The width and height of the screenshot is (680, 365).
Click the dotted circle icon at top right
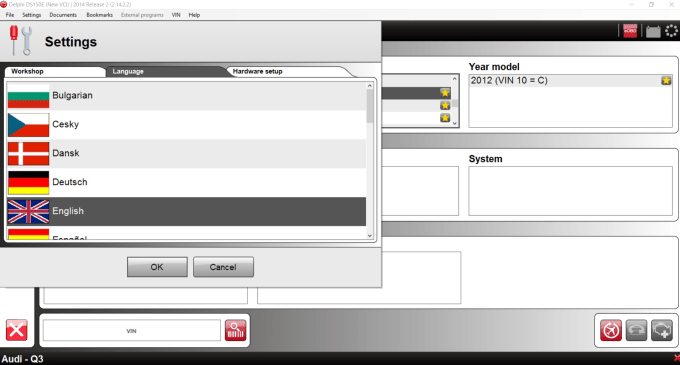pyautogui.click(x=671, y=31)
